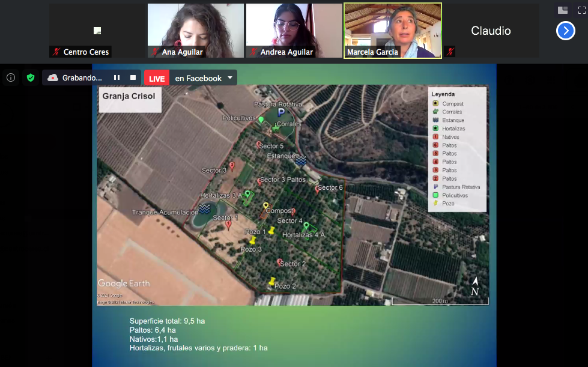
Task: Select the Centro Ceres participant tile
Action: coord(97,31)
